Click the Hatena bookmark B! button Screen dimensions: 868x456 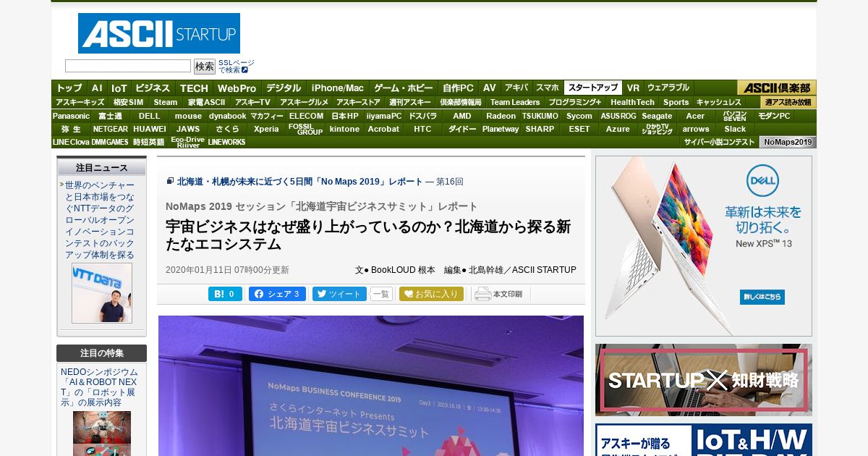click(x=225, y=294)
